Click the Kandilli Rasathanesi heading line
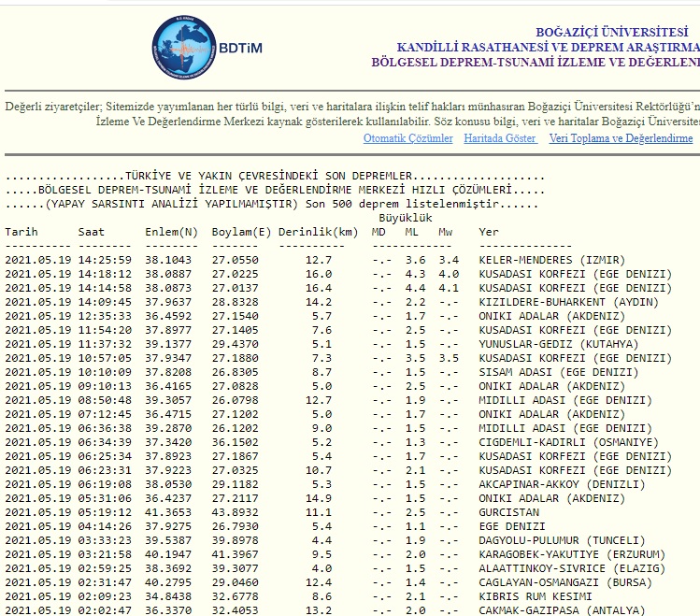Image resolution: width=700 pixels, height=616 pixels. pos(548,47)
